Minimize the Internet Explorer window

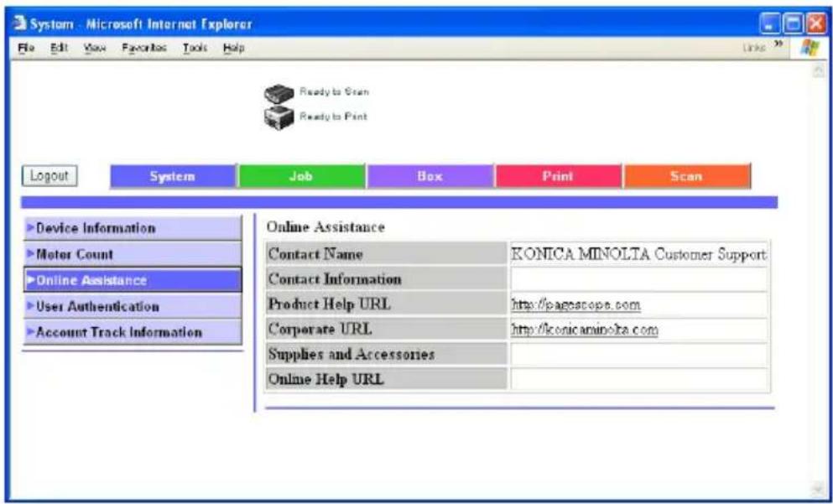[x=769, y=23]
